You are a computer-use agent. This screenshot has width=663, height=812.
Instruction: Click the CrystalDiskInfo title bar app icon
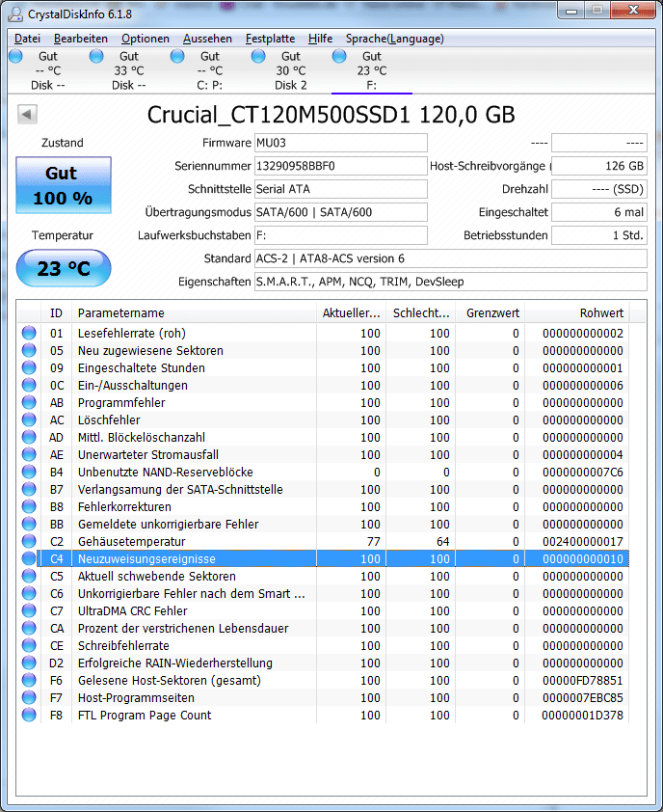pyautogui.click(x=15, y=14)
